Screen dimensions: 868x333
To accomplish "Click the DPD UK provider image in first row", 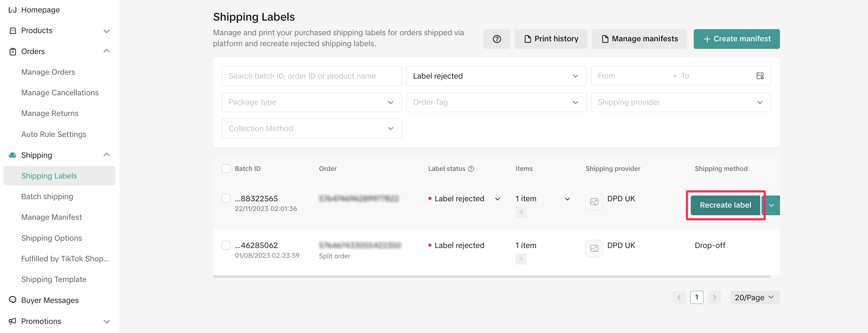I will [594, 202].
